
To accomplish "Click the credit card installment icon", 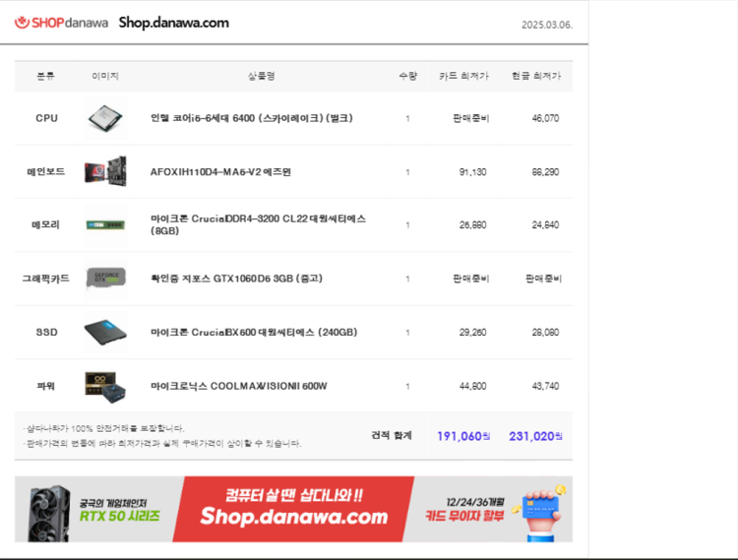I will [541, 513].
